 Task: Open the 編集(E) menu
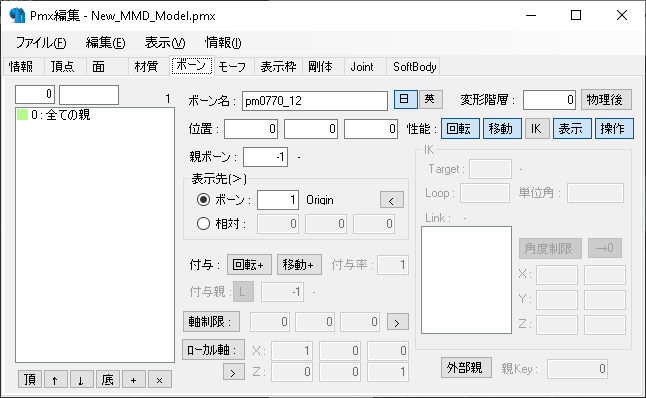(105, 42)
